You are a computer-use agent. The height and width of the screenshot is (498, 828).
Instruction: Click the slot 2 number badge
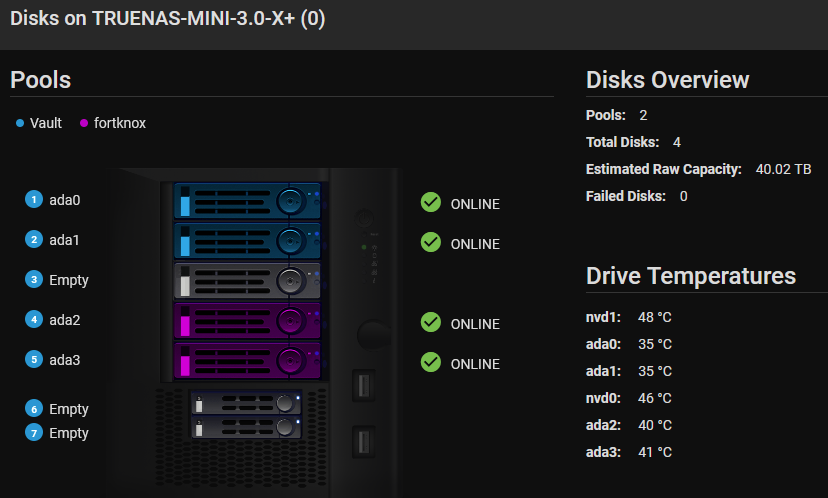[x=34, y=240]
